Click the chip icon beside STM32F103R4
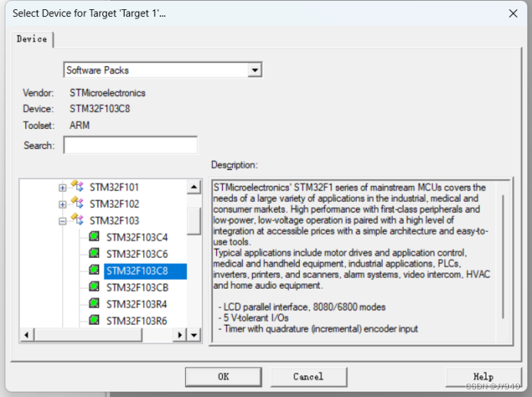This screenshot has height=397, width=532. (x=94, y=303)
